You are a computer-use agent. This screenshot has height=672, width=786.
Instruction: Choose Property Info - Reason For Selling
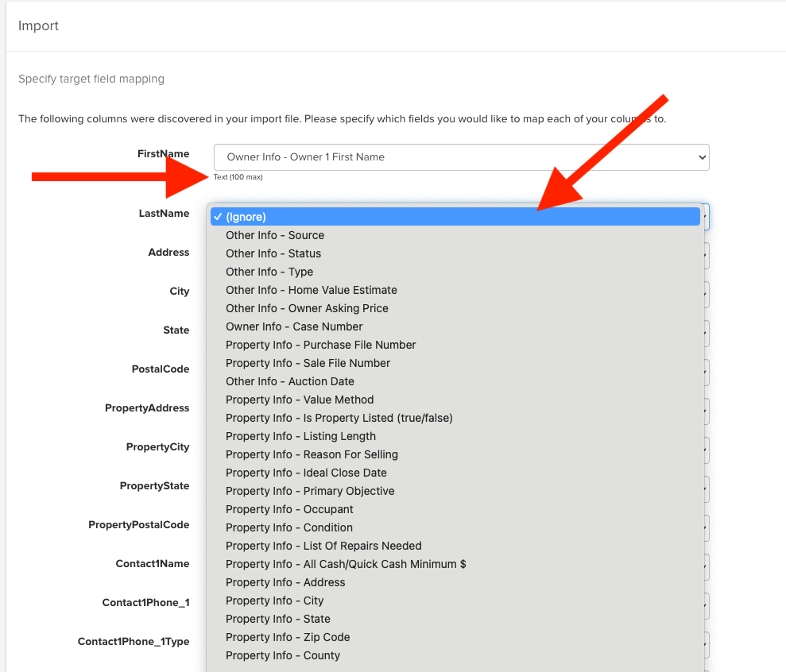click(x=312, y=454)
